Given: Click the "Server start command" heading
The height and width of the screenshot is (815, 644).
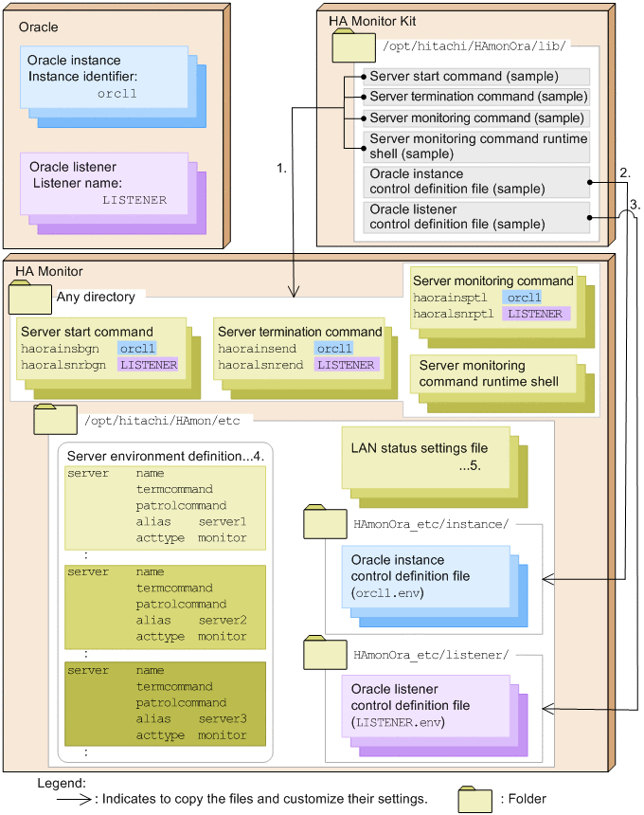Looking at the screenshot, I should click(87, 332).
